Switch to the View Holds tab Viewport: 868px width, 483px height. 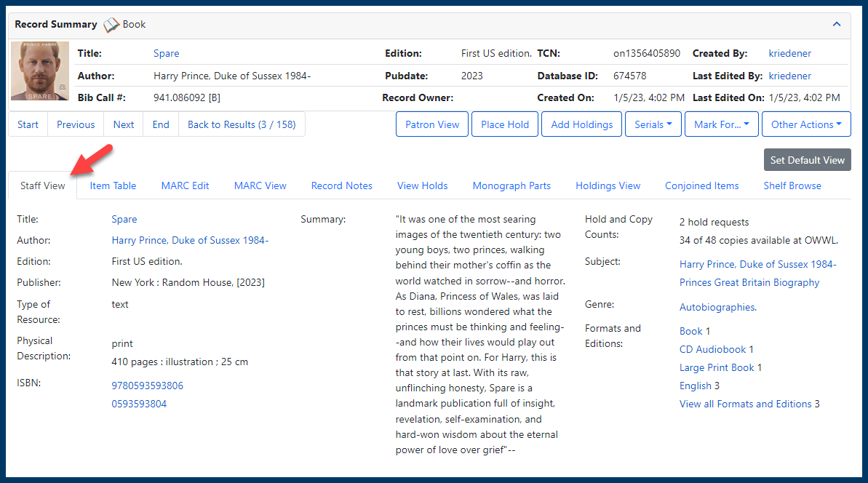tap(423, 186)
